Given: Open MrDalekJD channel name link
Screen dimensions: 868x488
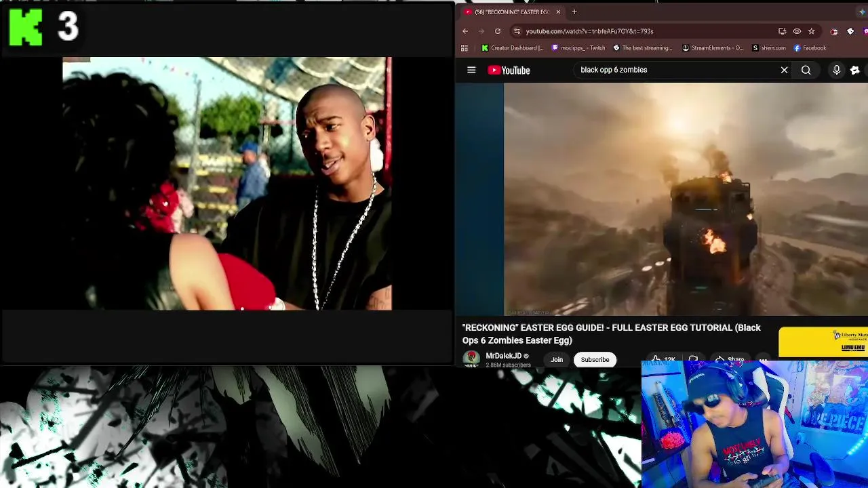Looking at the screenshot, I should (503, 356).
